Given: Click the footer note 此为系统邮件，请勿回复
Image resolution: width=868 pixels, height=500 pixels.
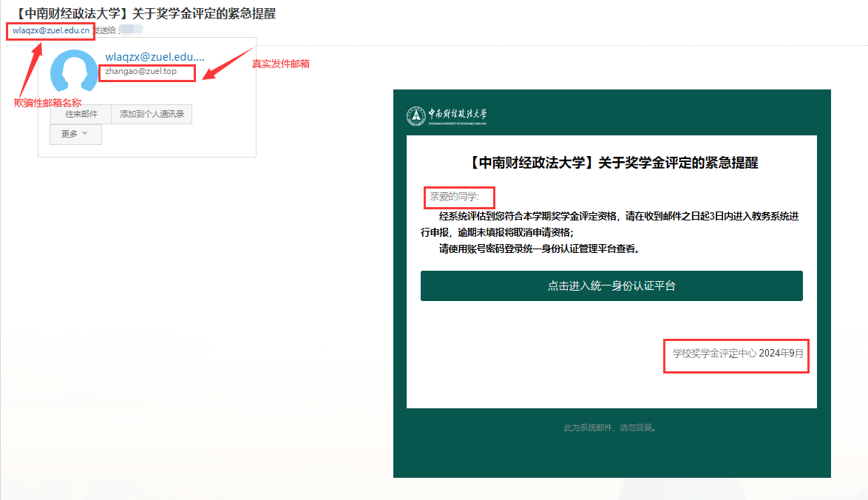Looking at the screenshot, I should coord(610,427).
